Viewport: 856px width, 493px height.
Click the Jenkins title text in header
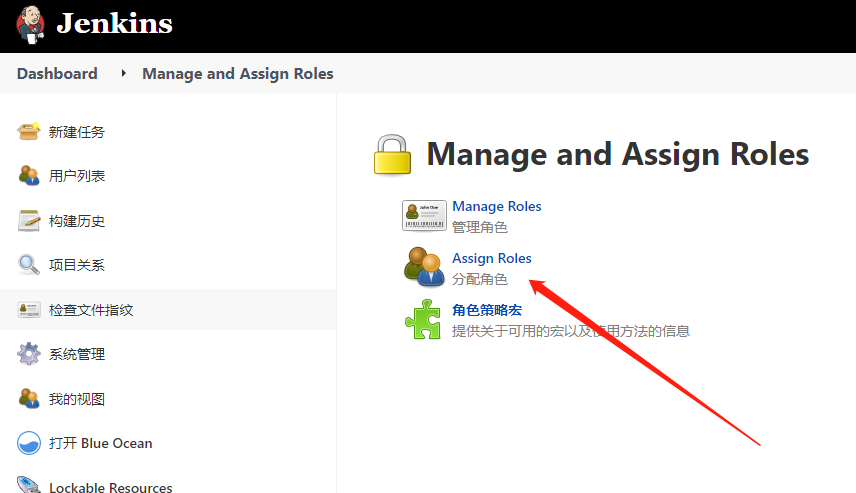click(114, 24)
